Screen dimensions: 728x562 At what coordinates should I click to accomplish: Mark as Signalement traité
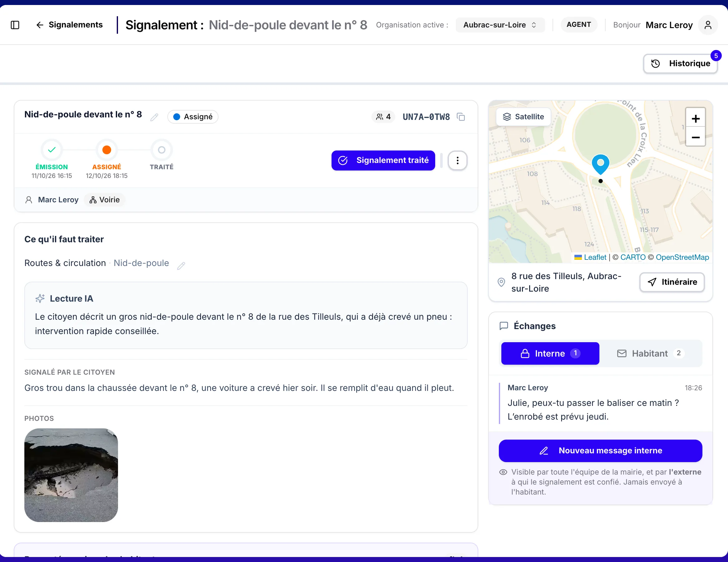pyautogui.click(x=383, y=160)
